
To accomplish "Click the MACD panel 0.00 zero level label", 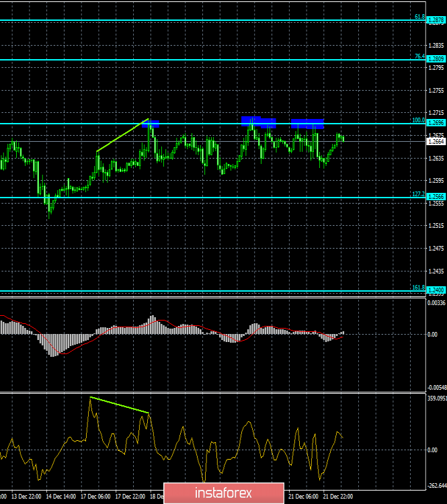I will coord(432,335).
